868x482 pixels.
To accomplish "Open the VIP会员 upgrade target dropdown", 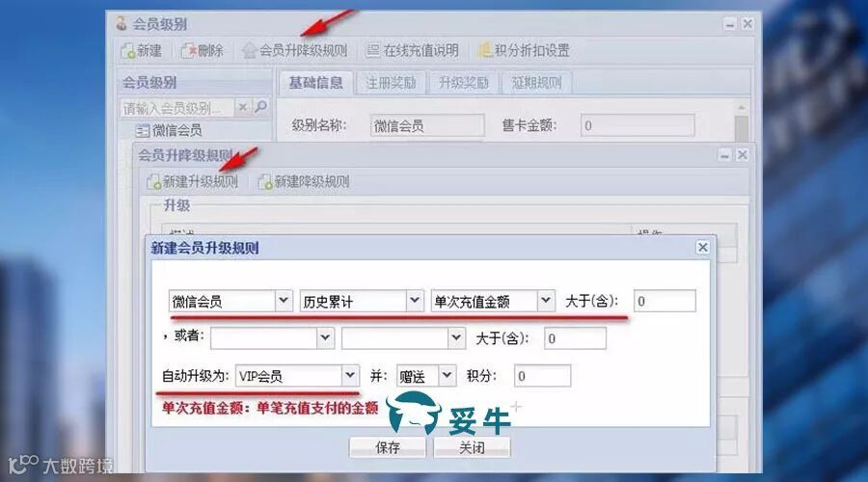I will 350,376.
